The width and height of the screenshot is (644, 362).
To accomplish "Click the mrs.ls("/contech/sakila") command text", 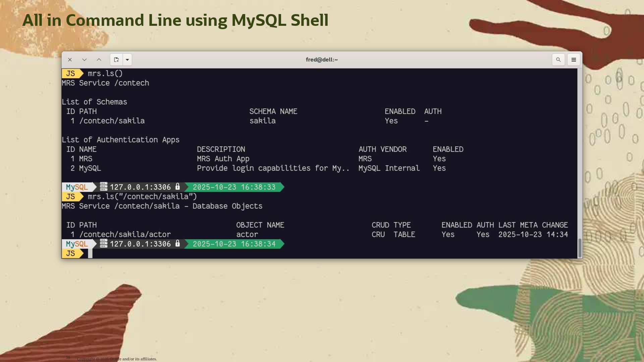I will pyautogui.click(x=142, y=197).
